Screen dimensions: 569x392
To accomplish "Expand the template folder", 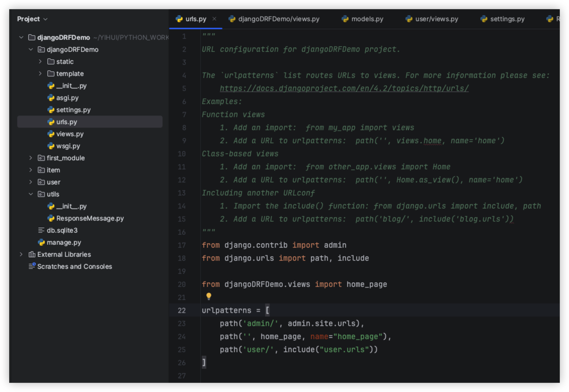I will pyautogui.click(x=40, y=73).
